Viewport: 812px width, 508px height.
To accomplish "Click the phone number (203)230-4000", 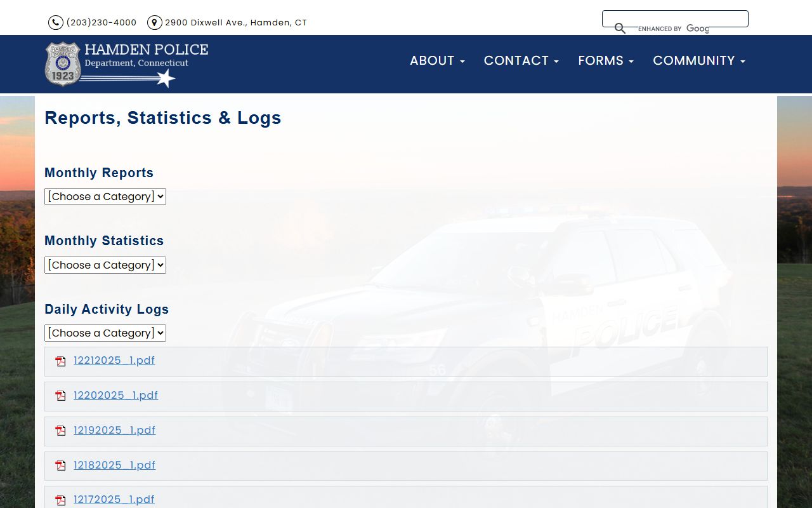I will (x=101, y=23).
